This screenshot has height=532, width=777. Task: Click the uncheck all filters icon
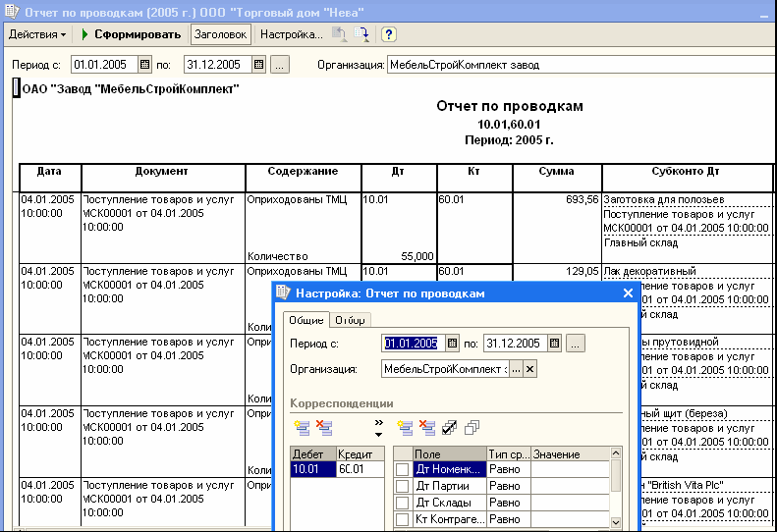click(x=472, y=427)
